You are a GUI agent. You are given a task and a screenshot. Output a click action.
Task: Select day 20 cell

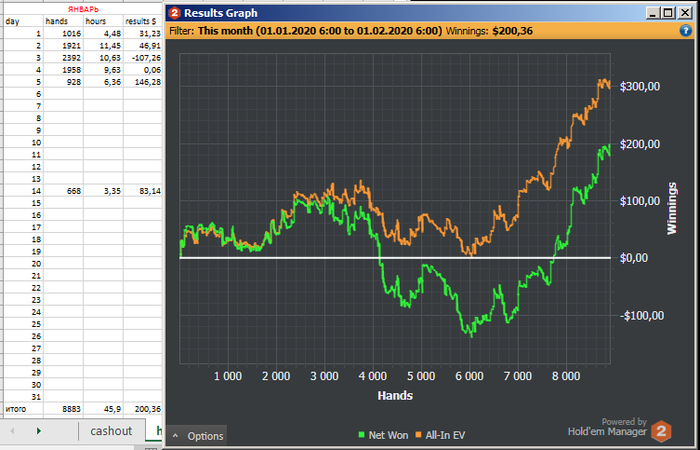[x=23, y=264]
